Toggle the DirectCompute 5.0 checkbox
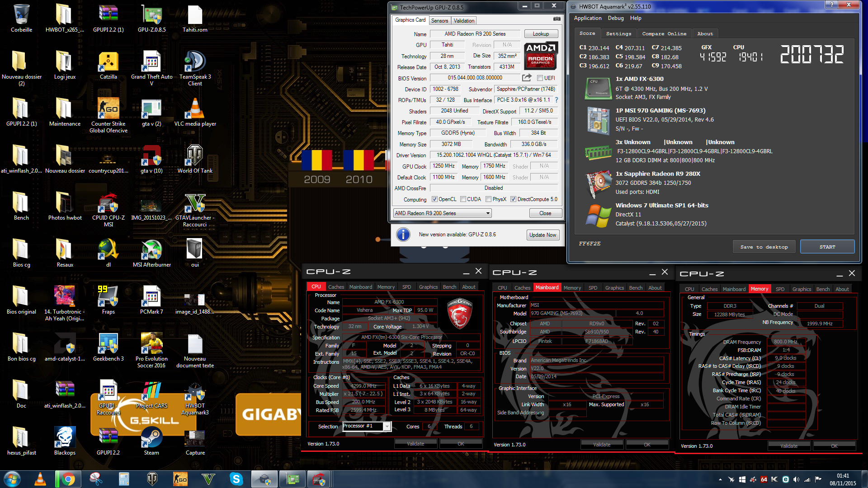868x488 pixels. pyautogui.click(x=513, y=199)
